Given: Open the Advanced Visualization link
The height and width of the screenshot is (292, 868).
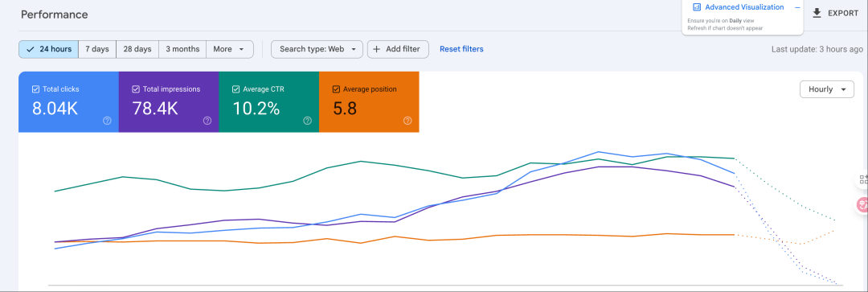Looking at the screenshot, I should click(x=744, y=7).
